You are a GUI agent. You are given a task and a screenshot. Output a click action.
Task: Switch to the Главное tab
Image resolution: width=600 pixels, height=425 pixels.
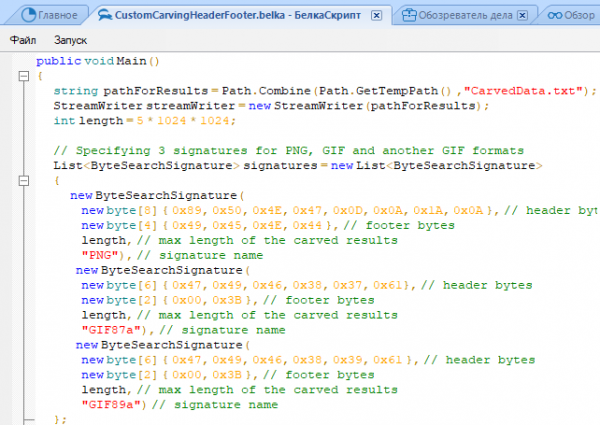pyautogui.click(x=57, y=16)
